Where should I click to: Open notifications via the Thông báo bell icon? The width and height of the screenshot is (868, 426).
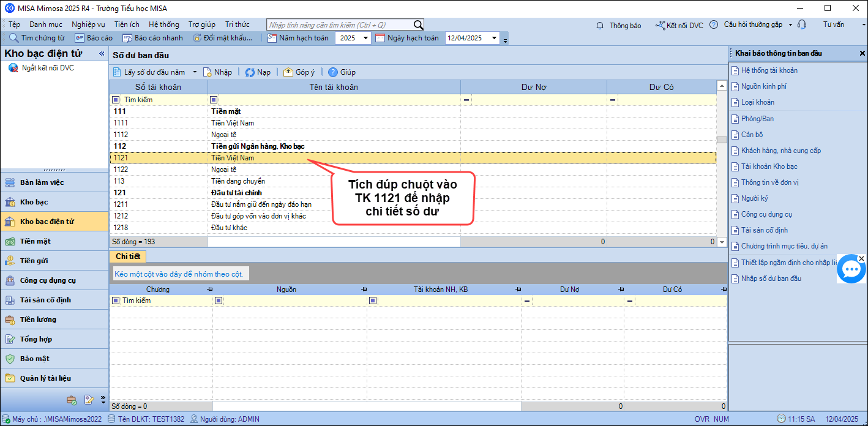click(x=600, y=26)
